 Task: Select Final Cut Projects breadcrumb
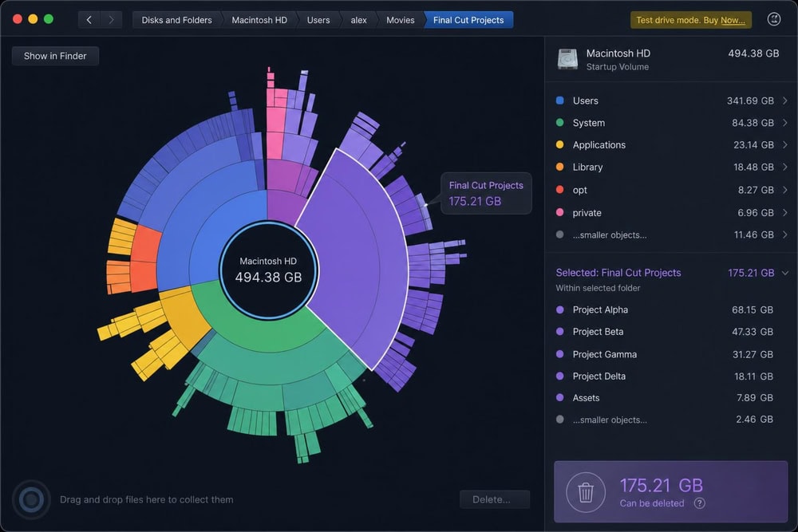(468, 20)
